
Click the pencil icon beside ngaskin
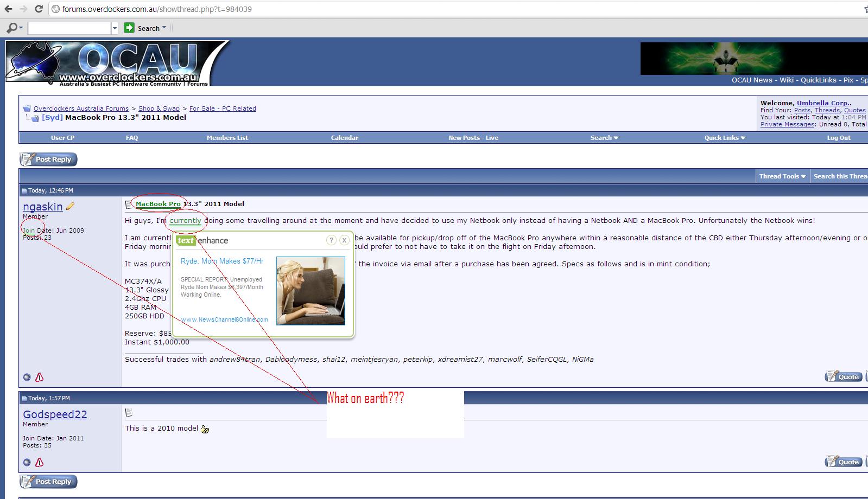click(x=70, y=206)
